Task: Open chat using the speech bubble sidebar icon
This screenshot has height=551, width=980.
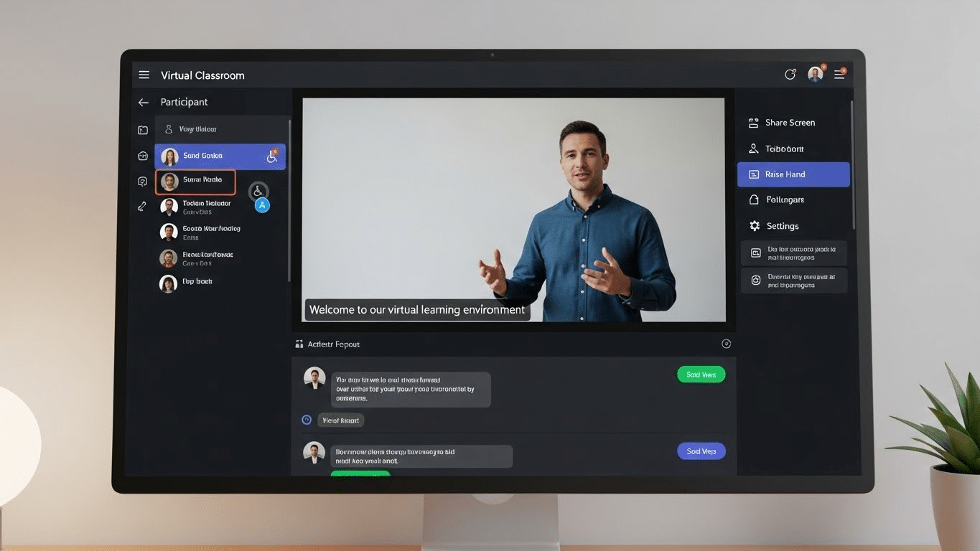Action: (x=142, y=181)
